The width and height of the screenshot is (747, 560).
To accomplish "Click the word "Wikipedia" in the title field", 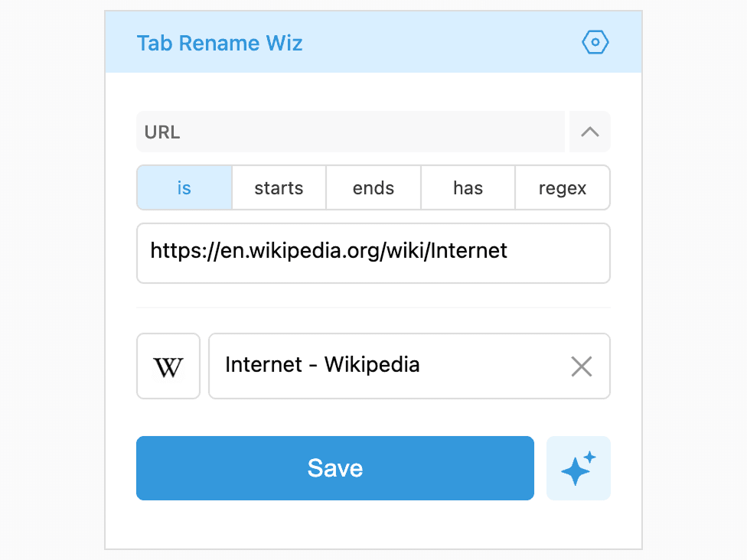I will pos(372,365).
